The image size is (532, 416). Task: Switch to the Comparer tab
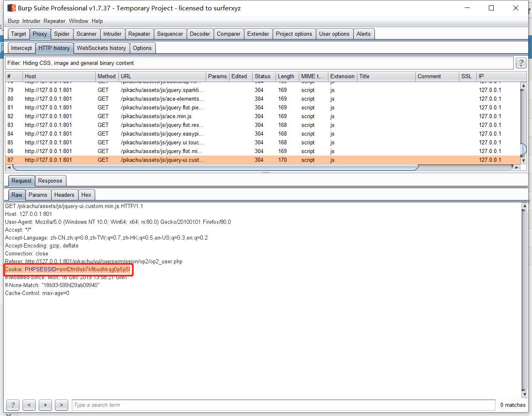[229, 34]
